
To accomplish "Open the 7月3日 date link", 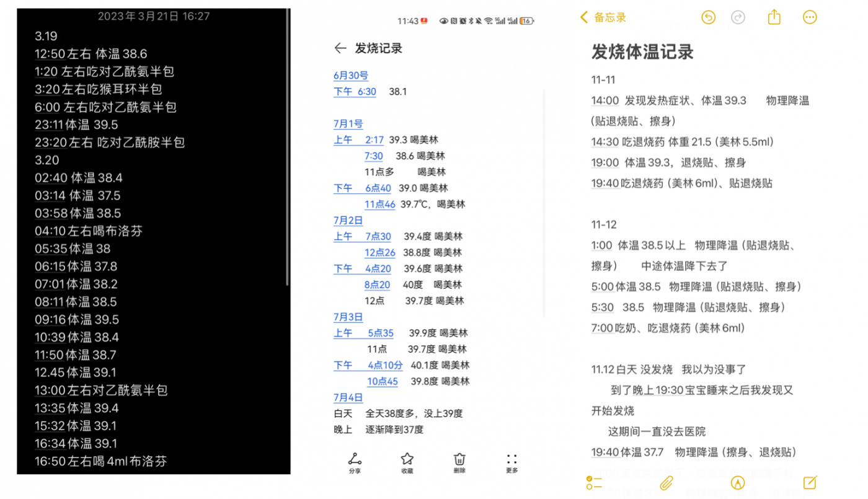I will pyautogui.click(x=348, y=317).
